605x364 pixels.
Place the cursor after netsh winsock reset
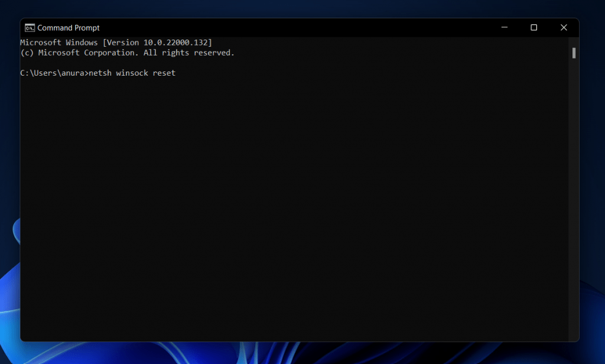(177, 73)
